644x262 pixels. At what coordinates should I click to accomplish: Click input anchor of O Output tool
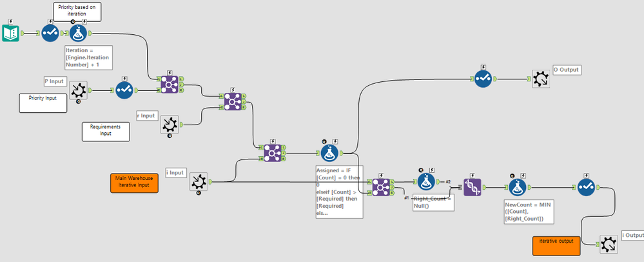pyautogui.click(x=529, y=79)
